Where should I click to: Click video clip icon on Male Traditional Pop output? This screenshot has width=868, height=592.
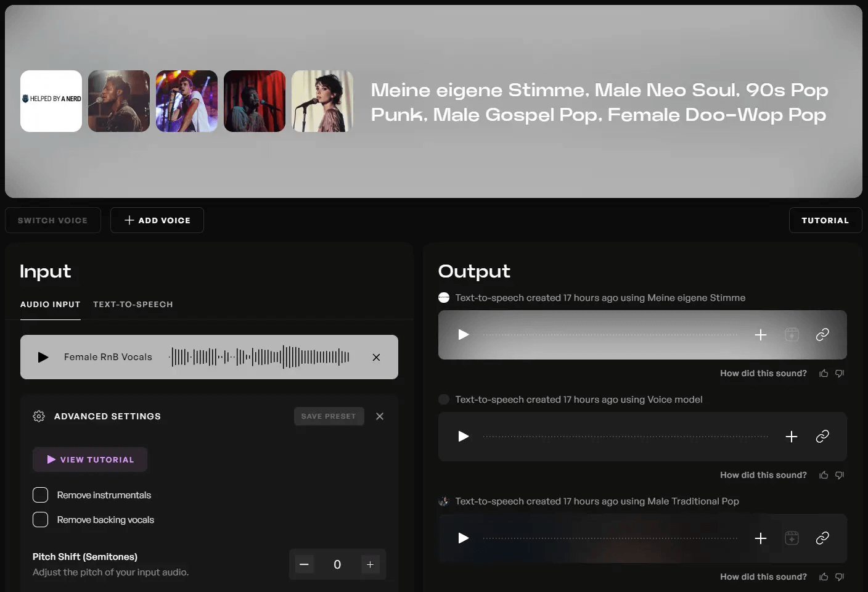[792, 538]
